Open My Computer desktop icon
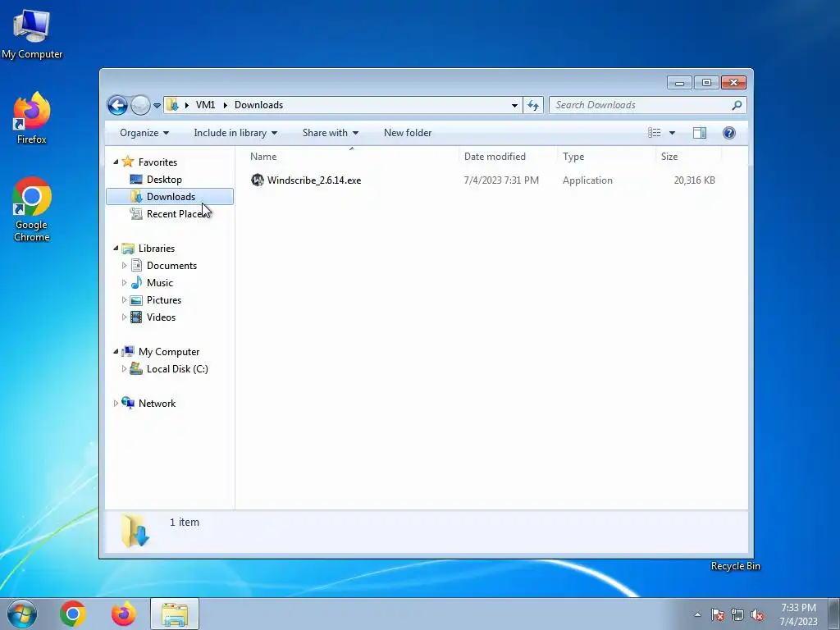Image resolution: width=840 pixels, height=630 pixels. (x=32, y=34)
